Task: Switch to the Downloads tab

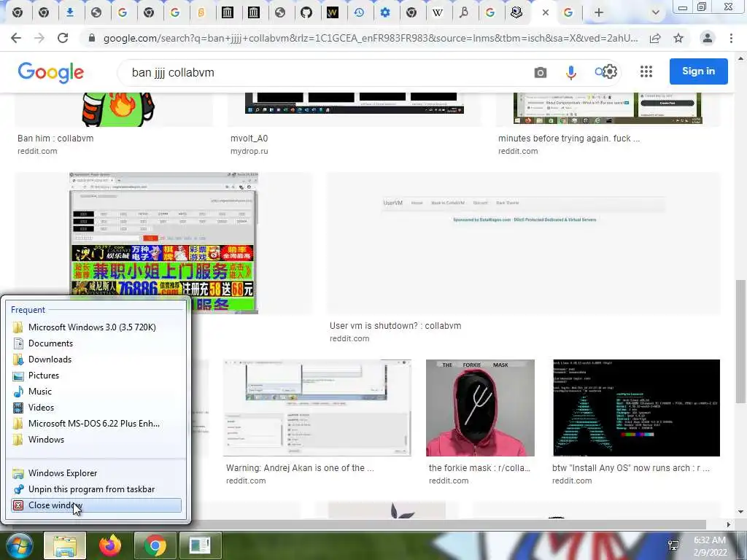Action: 70,12
